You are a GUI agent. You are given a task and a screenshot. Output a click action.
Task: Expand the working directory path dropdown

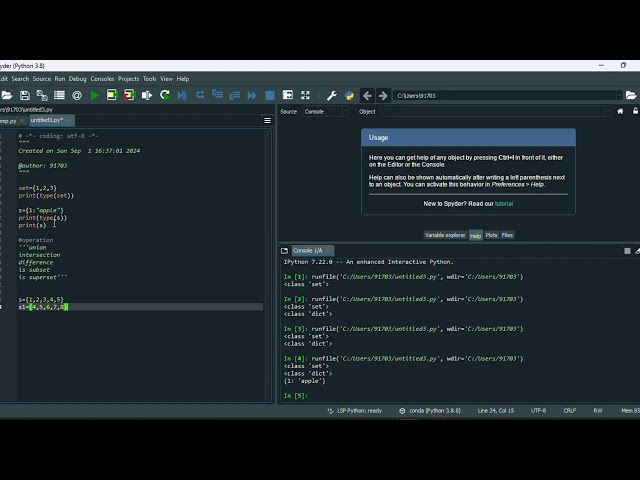pos(619,96)
